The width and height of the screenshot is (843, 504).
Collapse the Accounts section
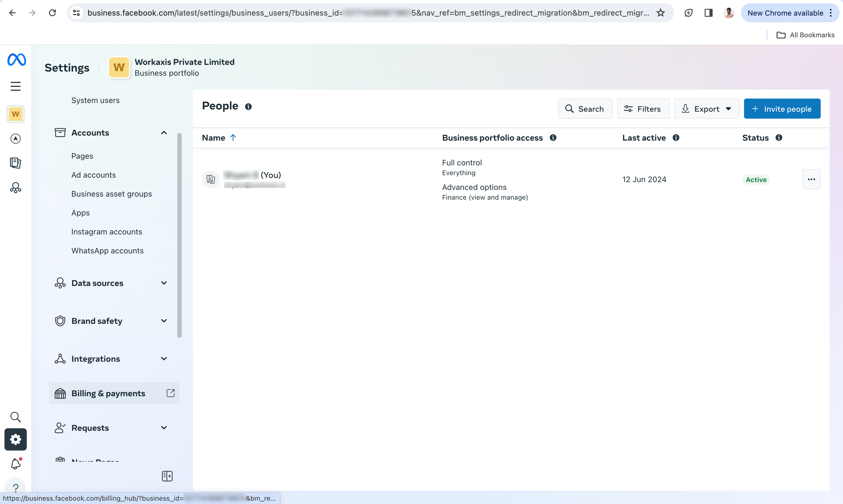pyautogui.click(x=164, y=133)
